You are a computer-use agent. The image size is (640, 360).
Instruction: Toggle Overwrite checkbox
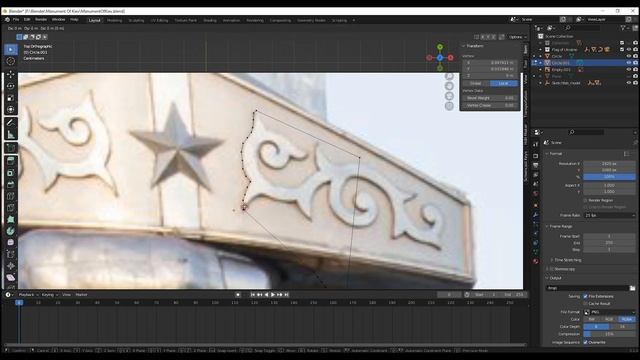coord(585,342)
